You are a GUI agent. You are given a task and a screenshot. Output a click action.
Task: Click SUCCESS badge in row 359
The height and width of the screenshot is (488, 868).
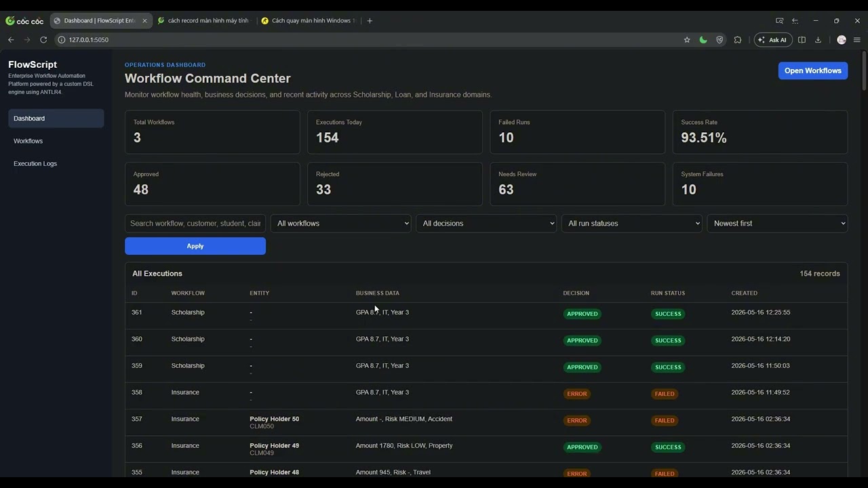[668, 367]
